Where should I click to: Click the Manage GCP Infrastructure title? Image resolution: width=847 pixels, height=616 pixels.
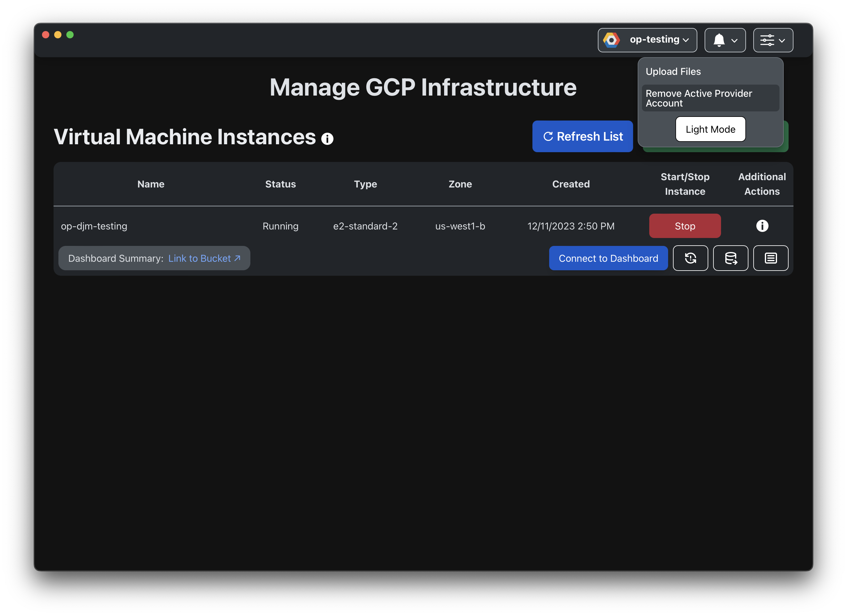423,87
